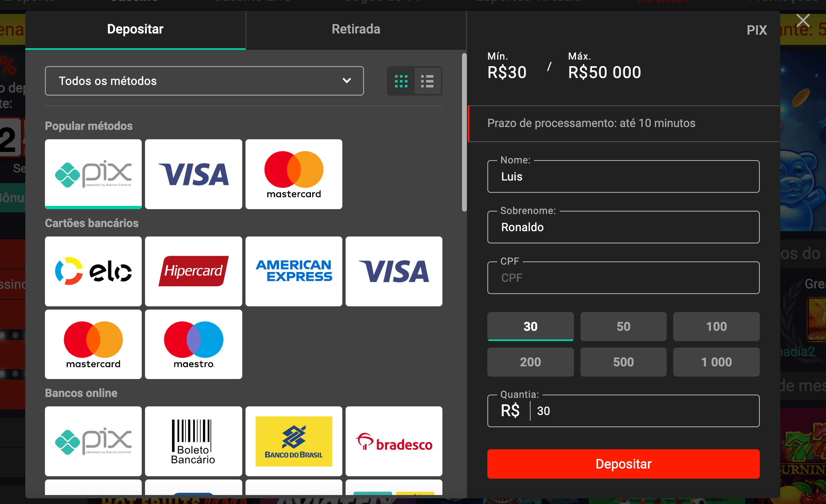Select the 500 amount preset

[x=623, y=362]
